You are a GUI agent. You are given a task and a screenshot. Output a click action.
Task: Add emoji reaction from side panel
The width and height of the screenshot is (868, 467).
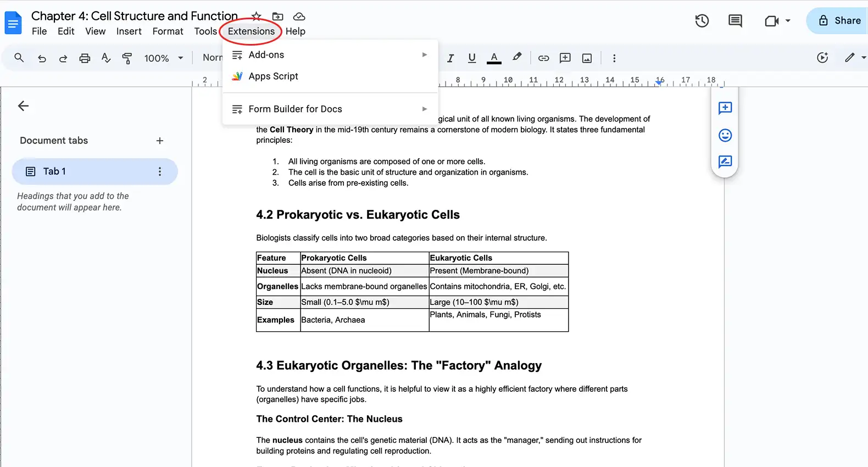pos(725,135)
